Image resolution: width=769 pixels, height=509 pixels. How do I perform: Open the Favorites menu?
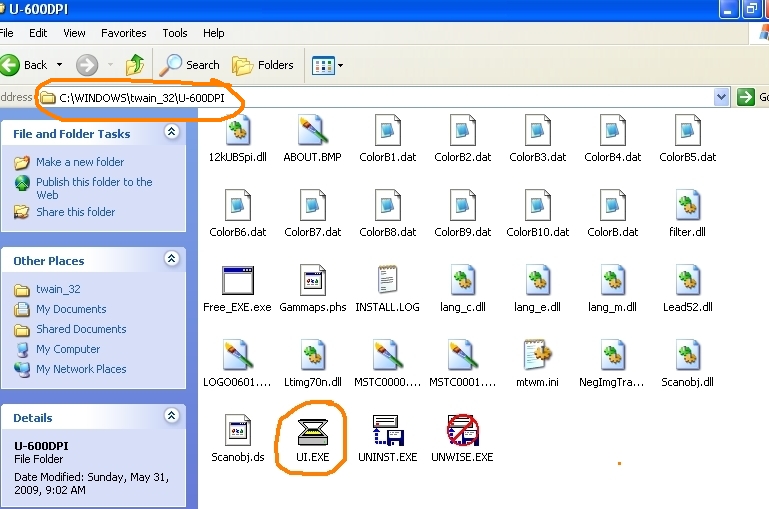124,33
